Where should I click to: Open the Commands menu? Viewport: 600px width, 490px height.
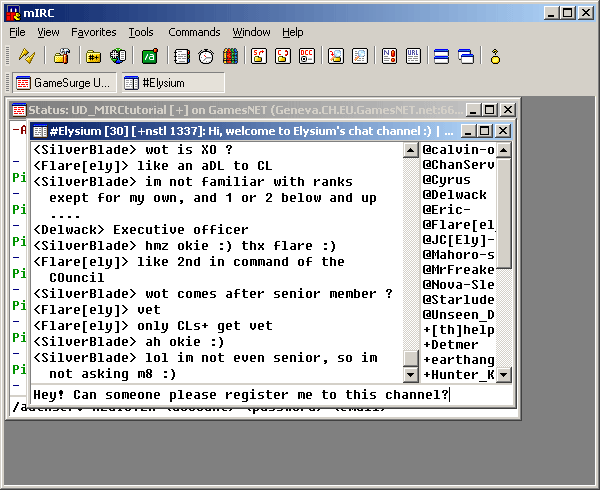(x=194, y=32)
